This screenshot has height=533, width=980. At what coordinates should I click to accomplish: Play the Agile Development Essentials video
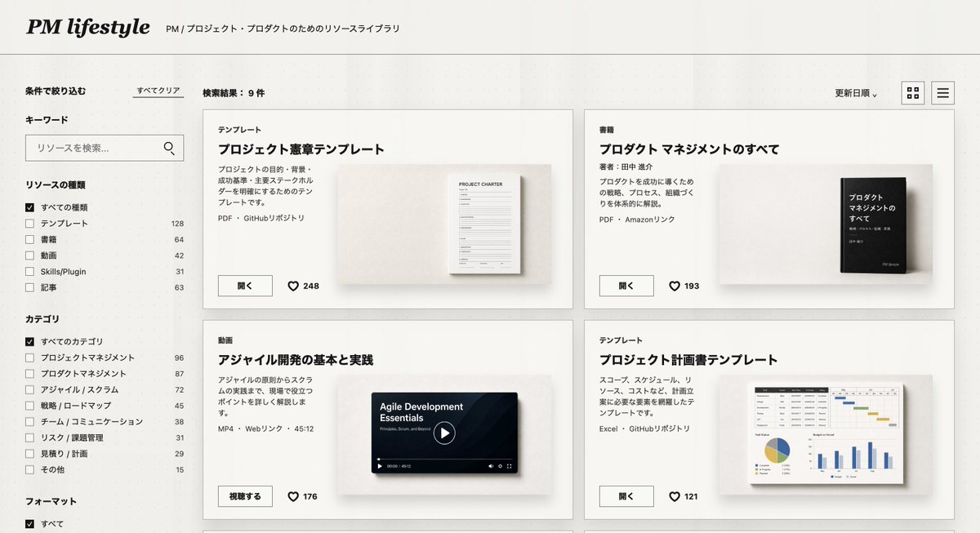click(444, 433)
